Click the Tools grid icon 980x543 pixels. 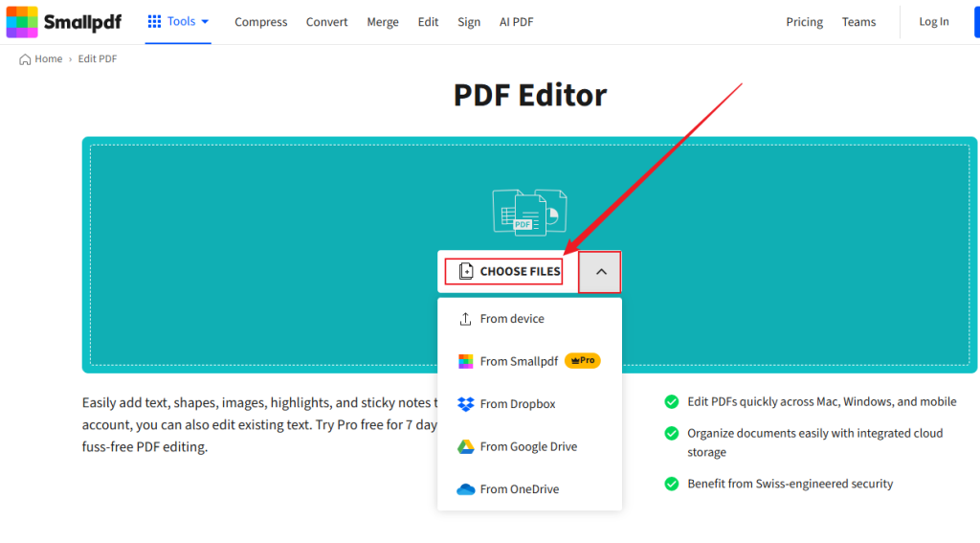pos(154,21)
